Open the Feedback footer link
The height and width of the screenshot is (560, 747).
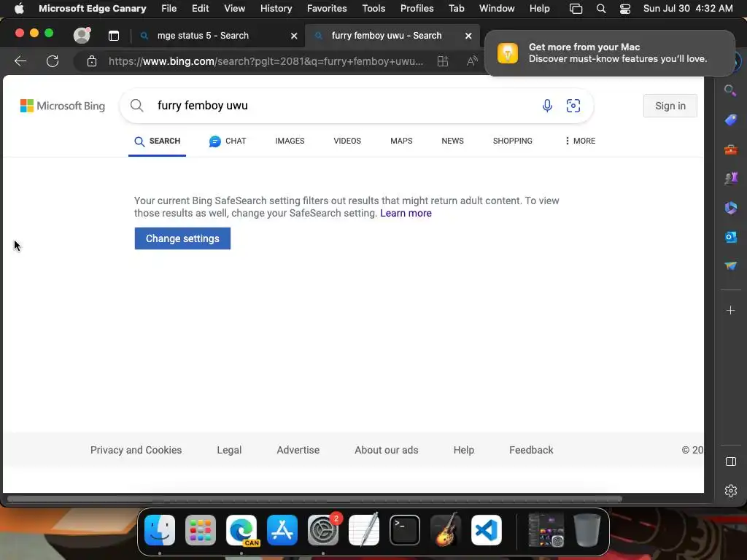531,450
